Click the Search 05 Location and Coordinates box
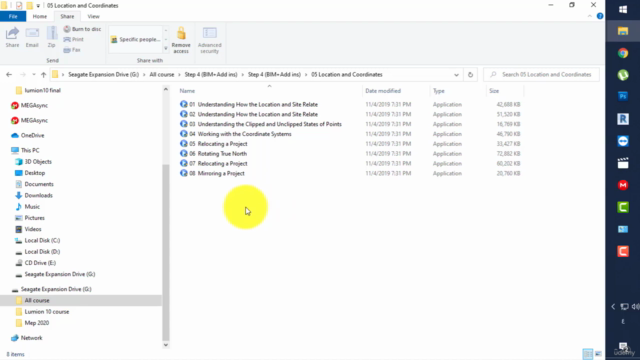The height and width of the screenshot is (360, 640). (x=541, y=75)
